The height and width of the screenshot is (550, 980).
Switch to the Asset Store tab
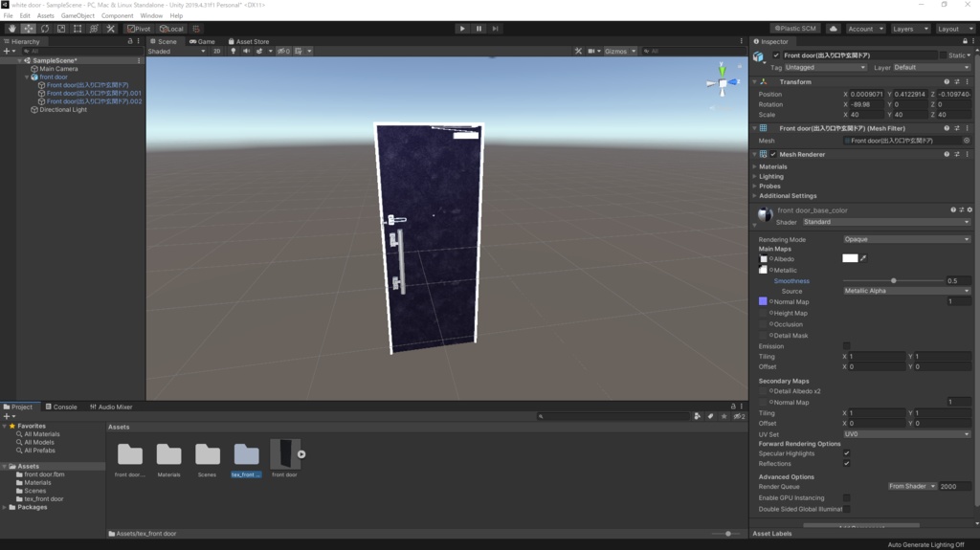click(x=248, y=41)
